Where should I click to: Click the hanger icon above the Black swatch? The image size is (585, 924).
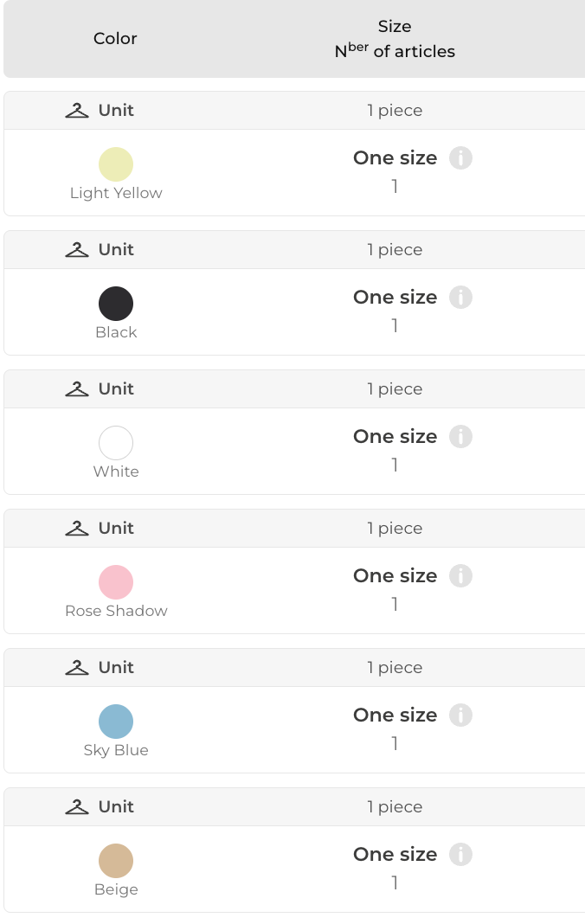77,250
